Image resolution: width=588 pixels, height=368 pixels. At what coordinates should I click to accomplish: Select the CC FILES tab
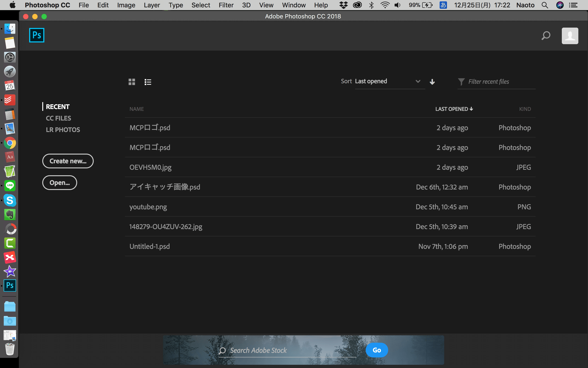(x=58, y=118)
